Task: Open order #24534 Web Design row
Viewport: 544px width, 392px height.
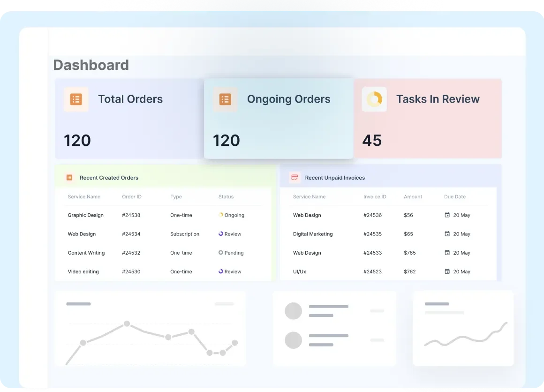Action: click(x=82, y=234)
